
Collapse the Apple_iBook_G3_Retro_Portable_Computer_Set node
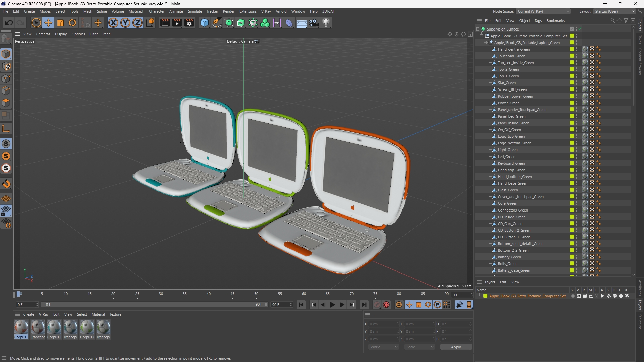point(481,36)
